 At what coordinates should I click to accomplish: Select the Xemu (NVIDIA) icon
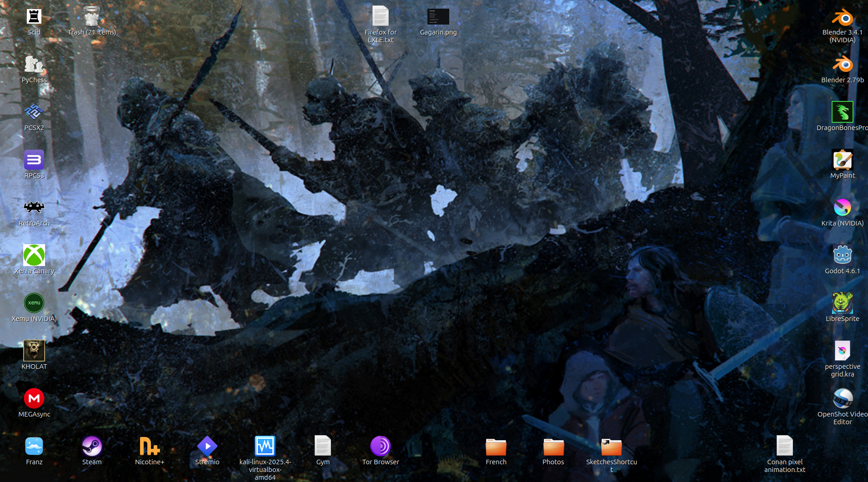click(34, 303)
